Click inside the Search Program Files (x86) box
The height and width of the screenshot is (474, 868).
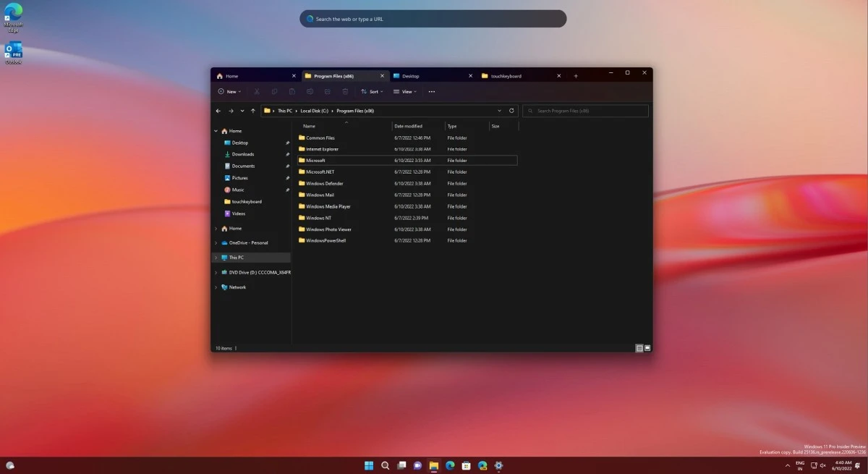coord(584,110)
